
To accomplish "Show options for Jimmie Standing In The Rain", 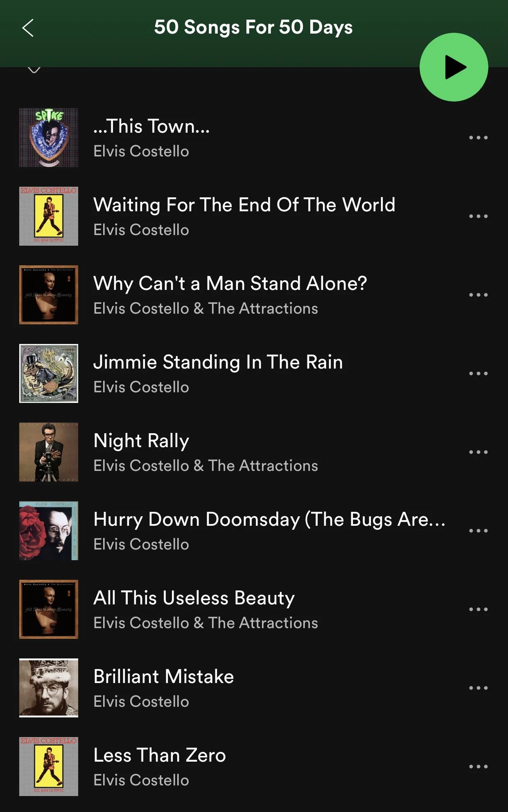I will [x=478, y=373].
